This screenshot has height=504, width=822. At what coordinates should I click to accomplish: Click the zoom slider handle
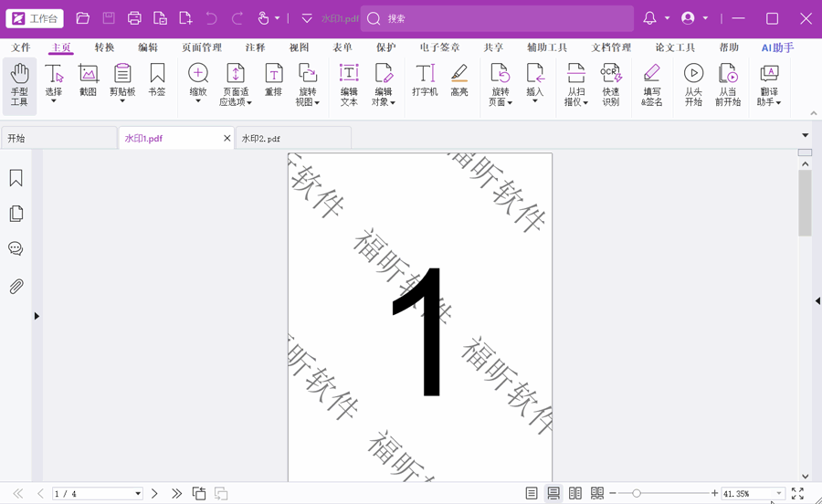[x=637, y=493]
